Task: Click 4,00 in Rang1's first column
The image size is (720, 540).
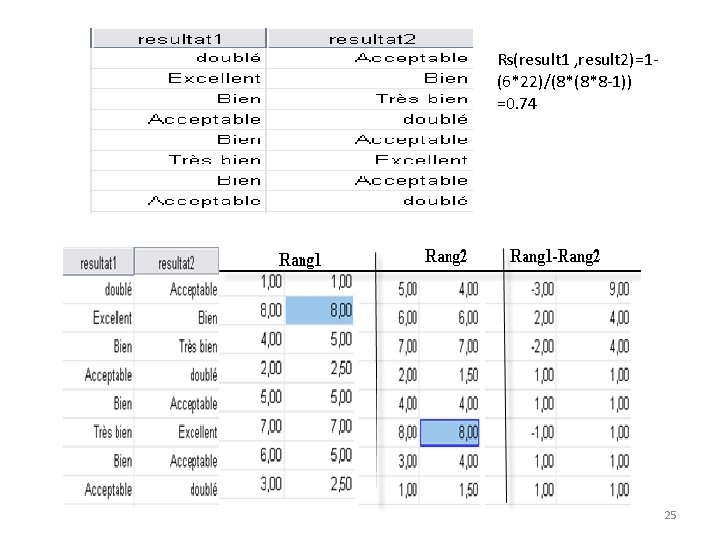Action: pyautogui.click(x=271, y=339)
